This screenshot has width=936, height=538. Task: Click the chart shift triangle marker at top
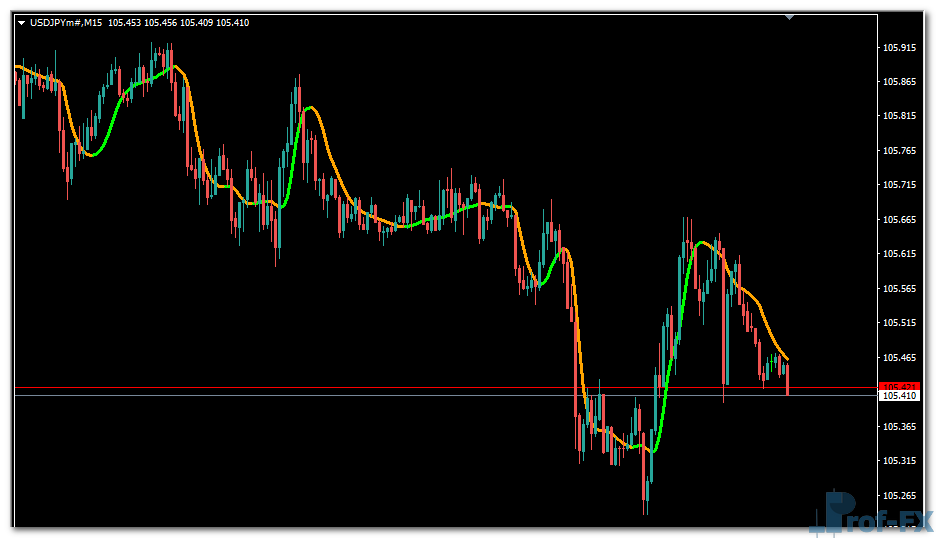point(790,17)
